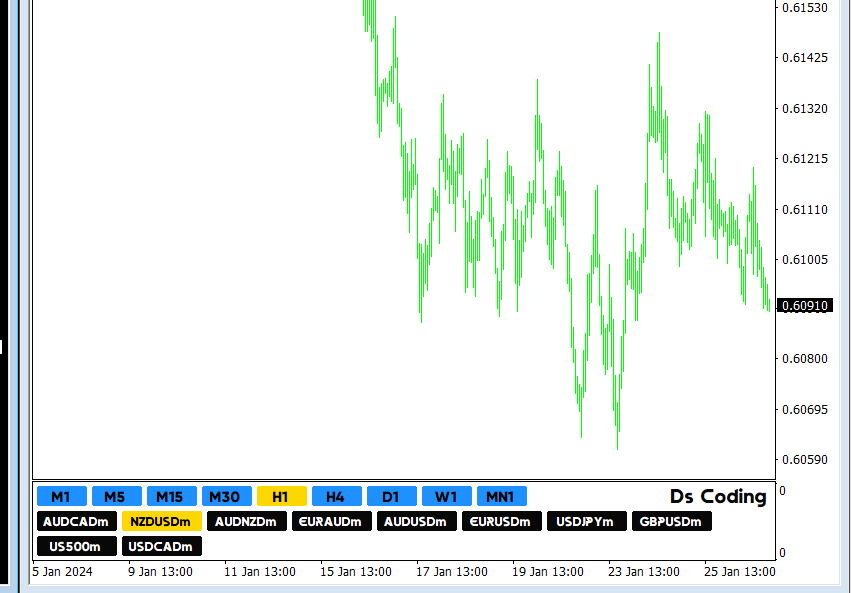Click the 25 Jan 13:00 time label
The width and height of the screenshot is (851, 593).
click(x=740, y=572)
